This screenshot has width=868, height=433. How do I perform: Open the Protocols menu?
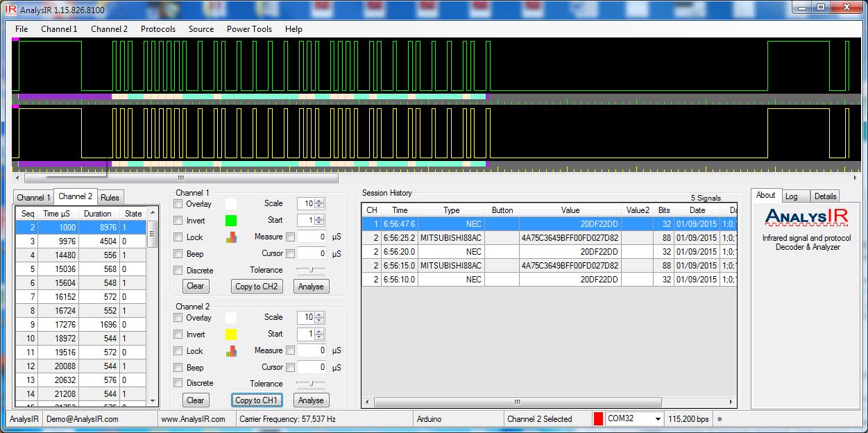158,29
